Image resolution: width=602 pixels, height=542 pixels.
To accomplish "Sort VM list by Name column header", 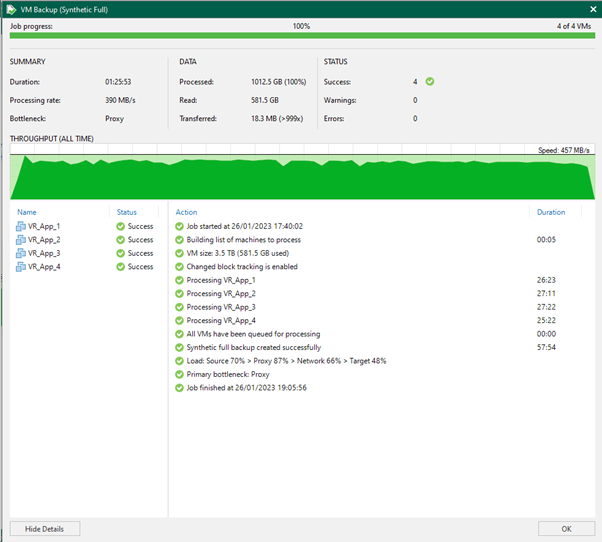I will (x=26, y=212).
